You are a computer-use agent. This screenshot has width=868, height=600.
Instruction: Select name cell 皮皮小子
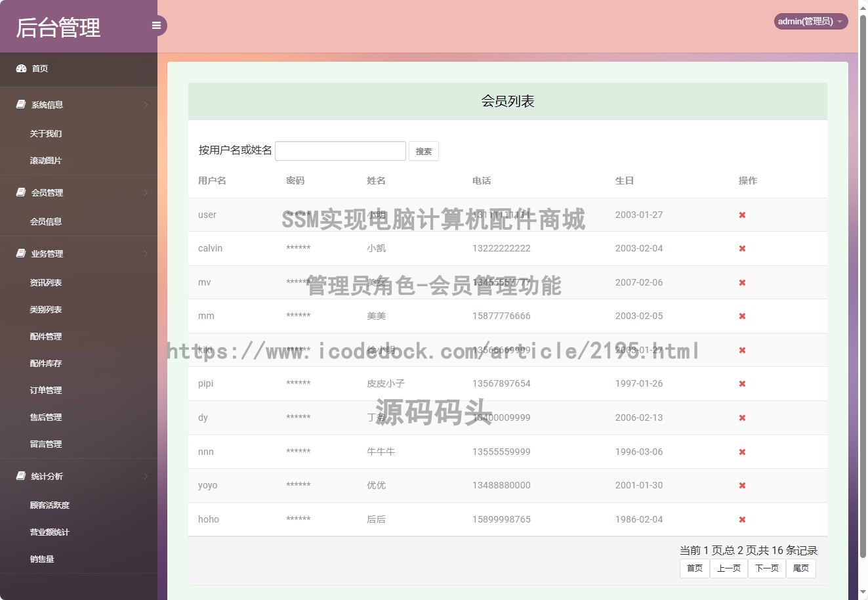click(386, 383)
